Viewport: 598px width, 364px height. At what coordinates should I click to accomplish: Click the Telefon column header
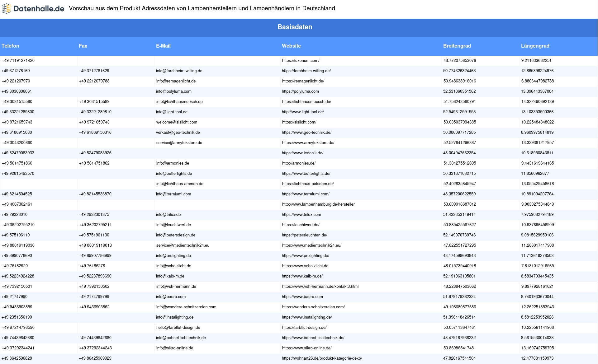coord(10,46)
